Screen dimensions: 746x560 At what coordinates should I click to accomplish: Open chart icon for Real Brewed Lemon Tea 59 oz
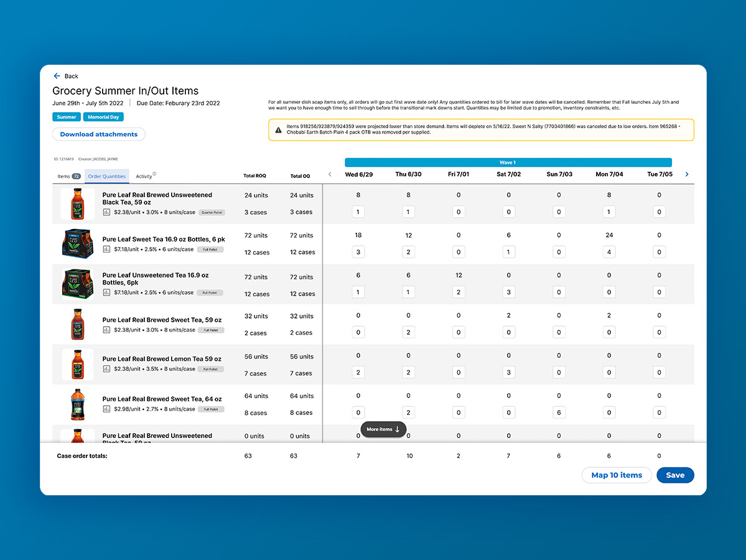coord(106,369)
